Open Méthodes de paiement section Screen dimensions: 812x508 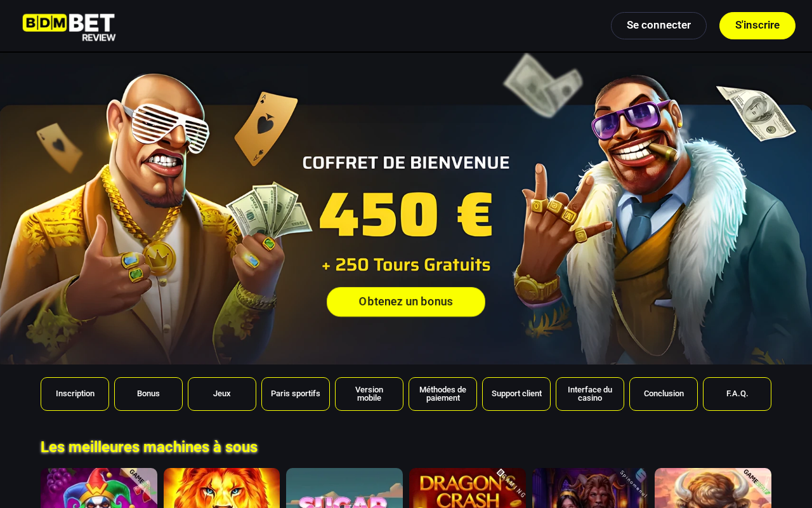tap(443, 394)
